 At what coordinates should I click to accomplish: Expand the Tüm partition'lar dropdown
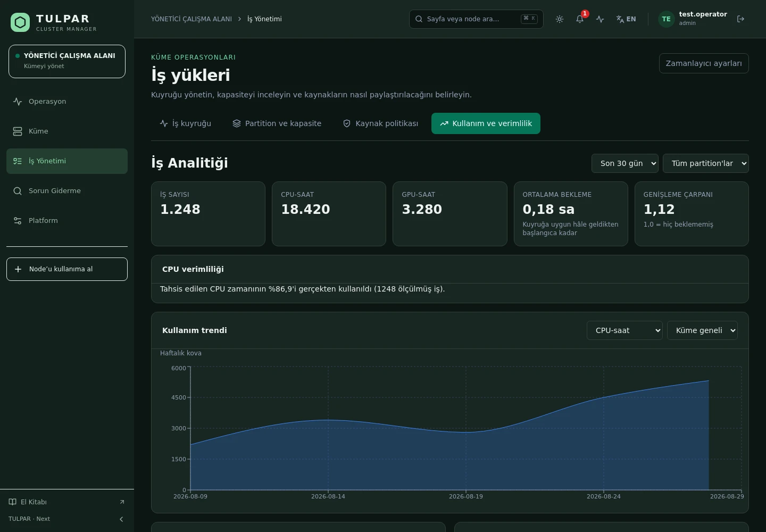pyautogui.click(x=706, y=163)
